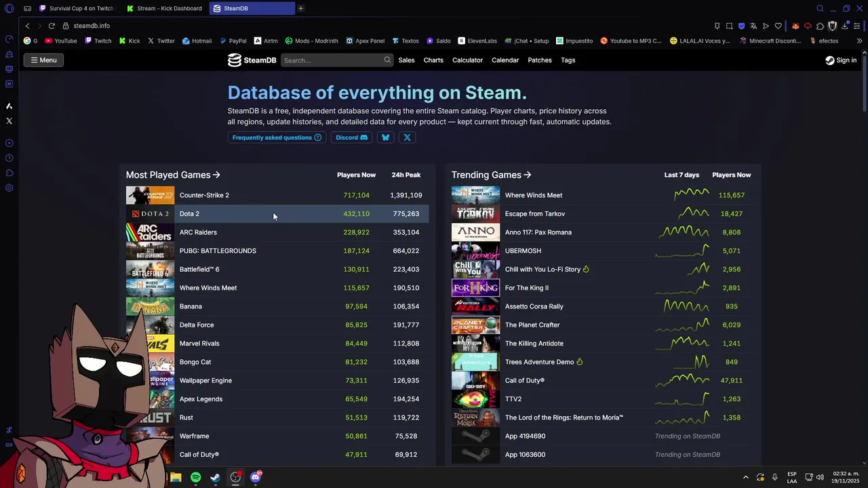Show hidden system tray icons chevron
The image size is (868, 488).
pyautogui.click(x=745, y=477)
